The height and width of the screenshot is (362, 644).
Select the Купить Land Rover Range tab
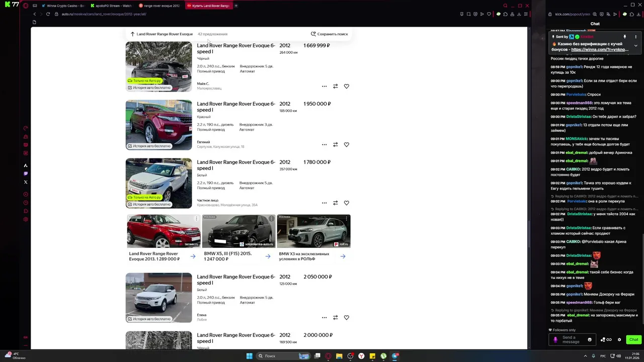(x=208, y=6)
